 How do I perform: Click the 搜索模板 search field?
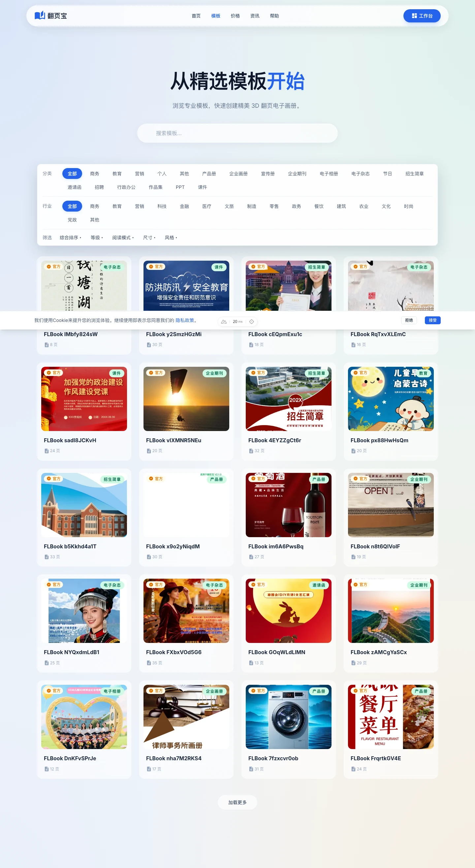237,133
